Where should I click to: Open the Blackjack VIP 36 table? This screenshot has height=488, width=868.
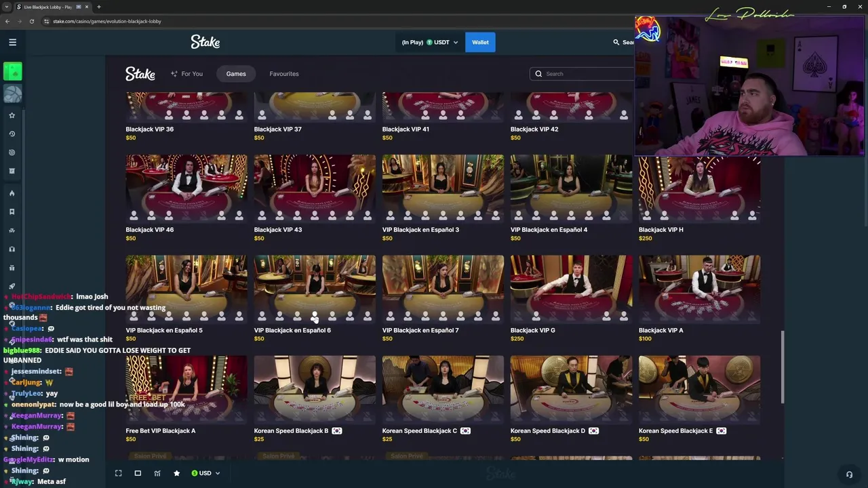click(x=186, y=116)
